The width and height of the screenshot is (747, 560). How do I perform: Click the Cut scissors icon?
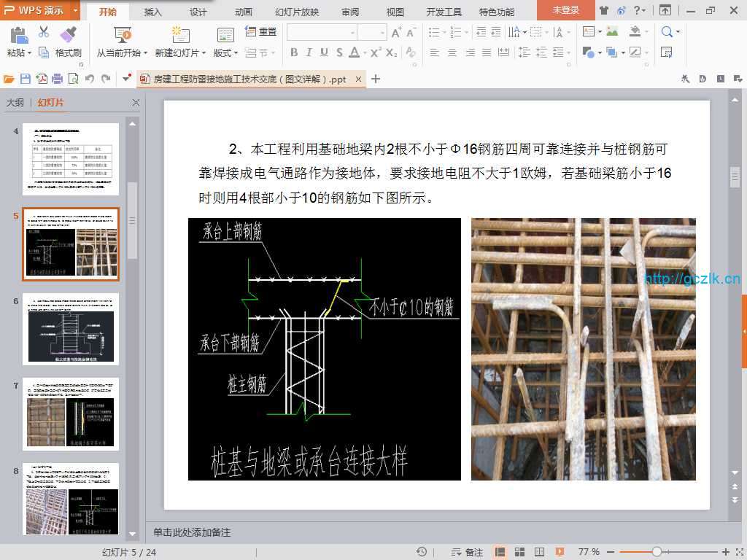click(x=44, y=32)
